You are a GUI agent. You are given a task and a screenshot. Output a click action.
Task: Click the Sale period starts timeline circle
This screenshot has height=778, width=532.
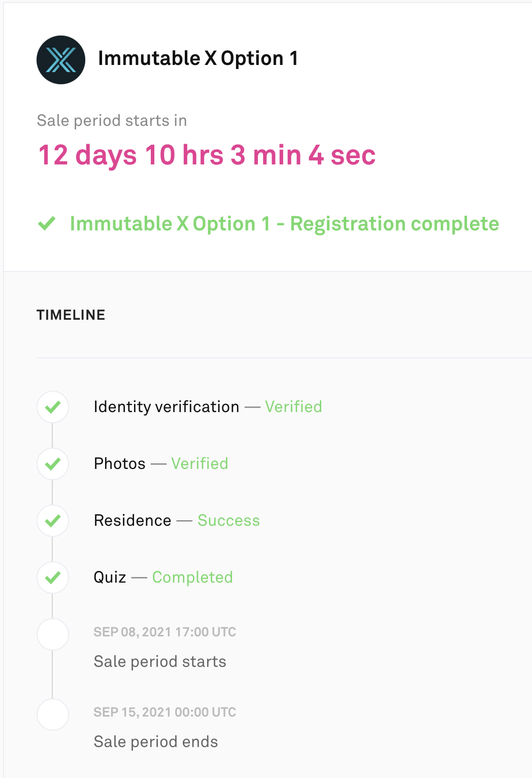[x=53, y=634]
